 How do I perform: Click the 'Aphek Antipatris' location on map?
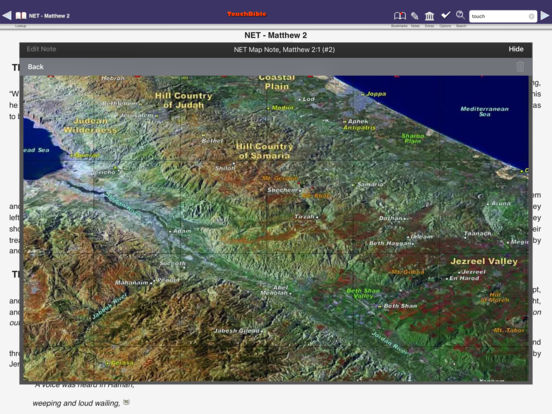[359, 124]
